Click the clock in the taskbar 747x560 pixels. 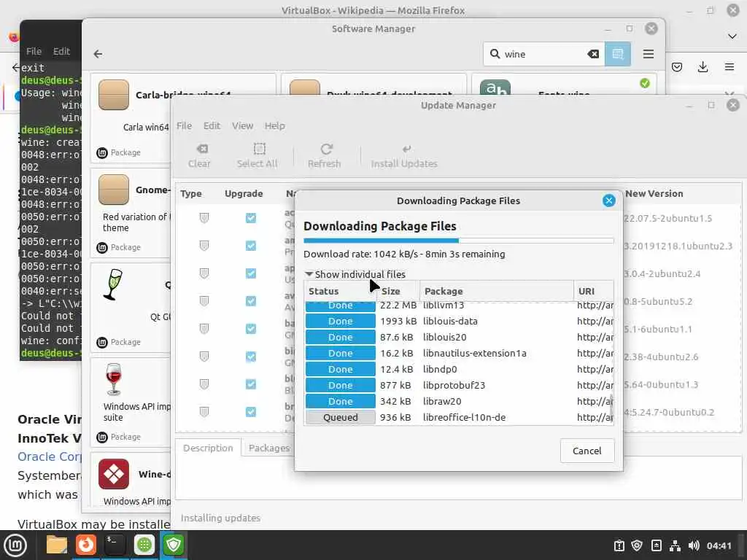719,545
